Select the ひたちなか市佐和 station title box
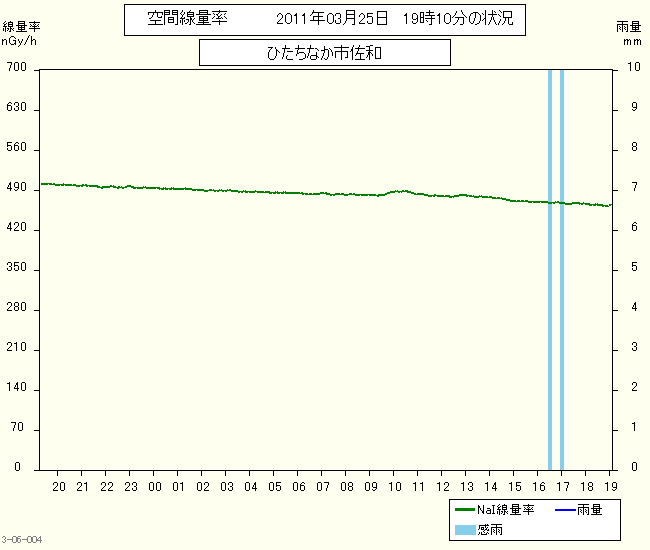Image resolution: width=650 pixels, height=550 pixels. pos(325,53)
